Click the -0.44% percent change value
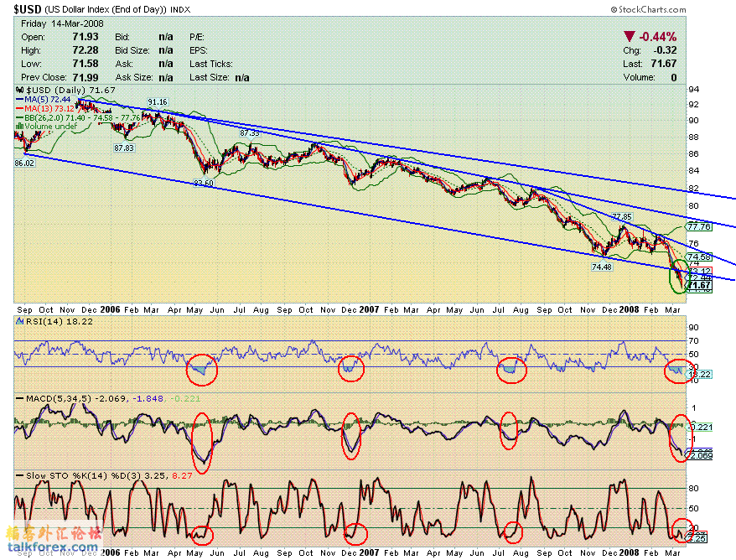 [x=658, y=37]
